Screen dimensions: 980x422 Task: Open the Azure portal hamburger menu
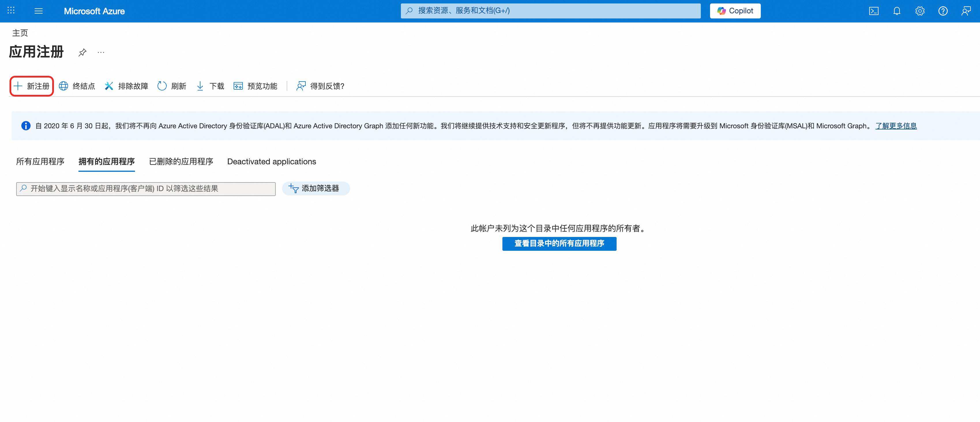click(x=38, y=11)
